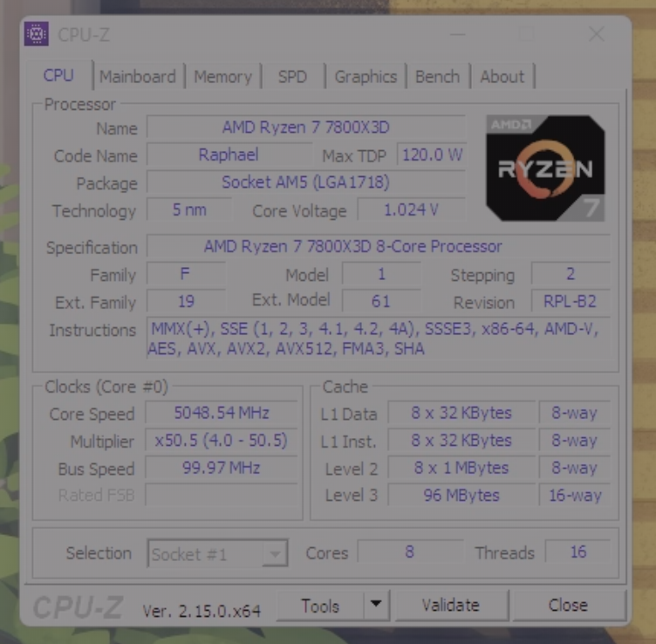Click the Model value 1
This screenshot has width=656, height=644.
381,274
